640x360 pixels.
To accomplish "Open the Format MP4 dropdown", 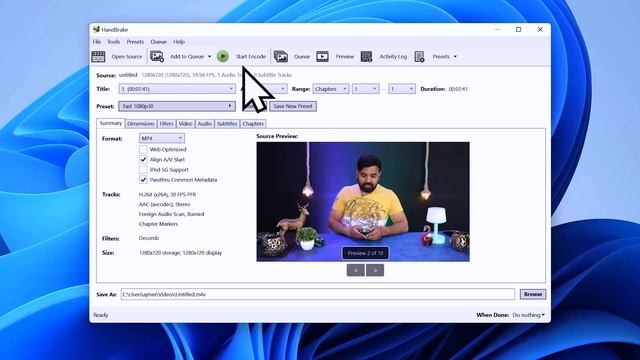I will (162, 138).
